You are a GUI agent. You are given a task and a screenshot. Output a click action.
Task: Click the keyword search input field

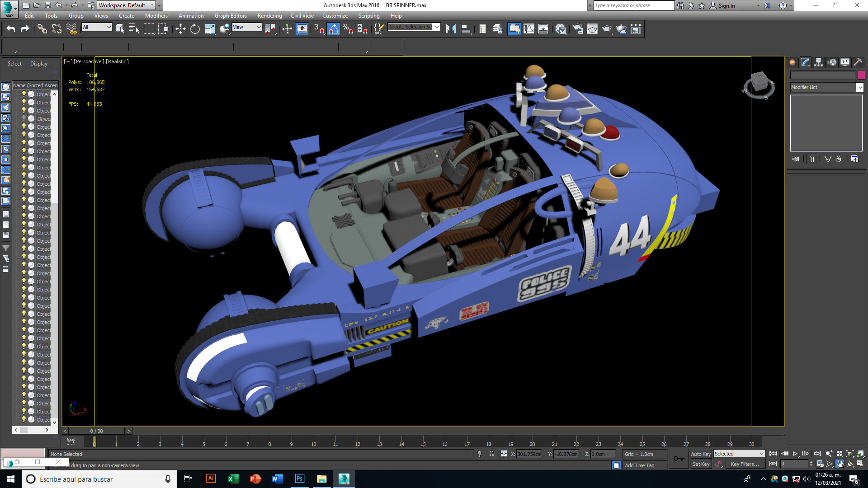click(x=634, y=5)
